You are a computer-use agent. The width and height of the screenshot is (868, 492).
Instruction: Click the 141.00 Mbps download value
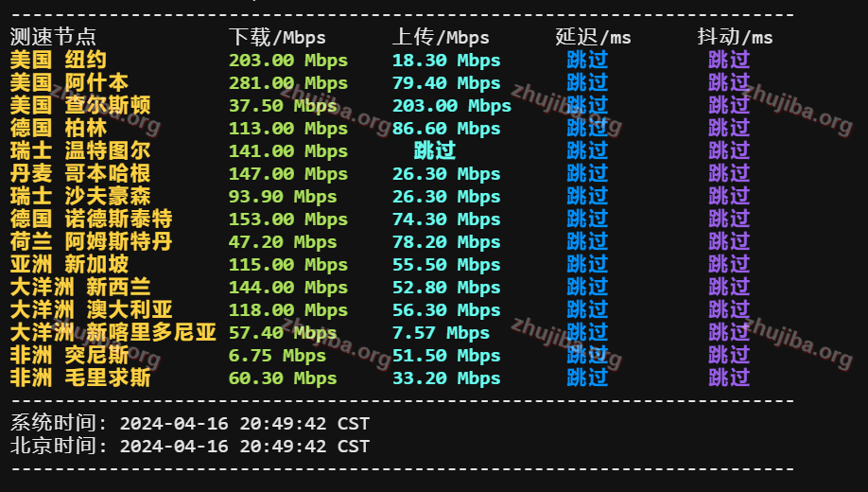point(288,150)
